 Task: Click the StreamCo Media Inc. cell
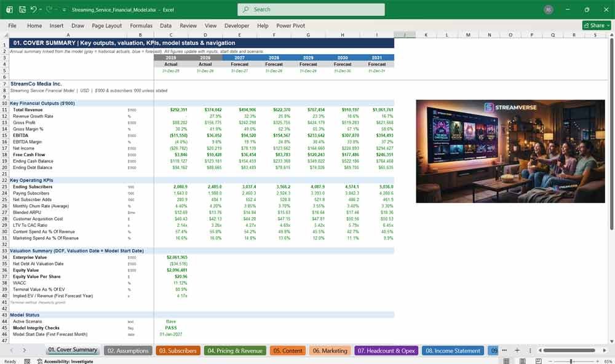(x=36, y=84)
